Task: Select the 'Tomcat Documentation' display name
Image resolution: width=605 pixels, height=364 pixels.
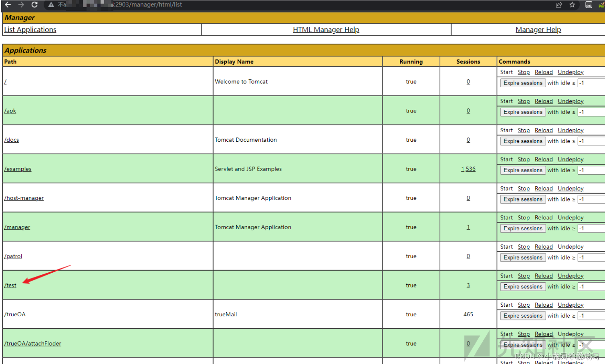Action: (246, 140)
